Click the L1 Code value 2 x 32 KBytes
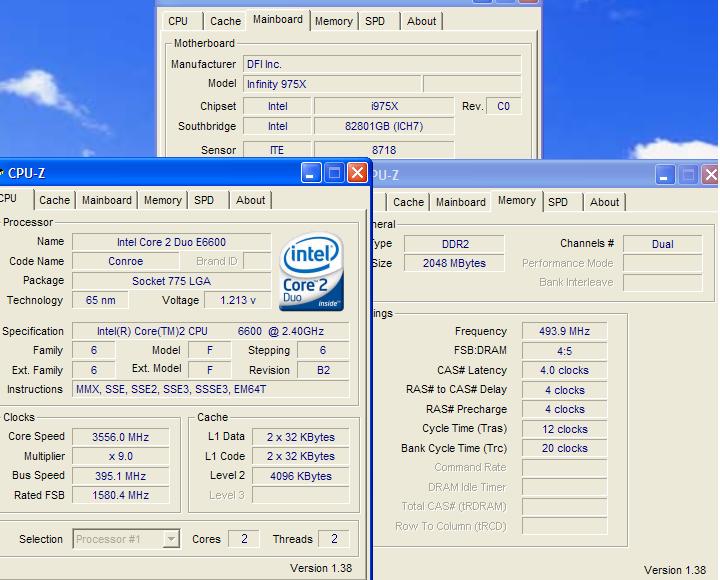Screen dimensions: 720x580 301,456
